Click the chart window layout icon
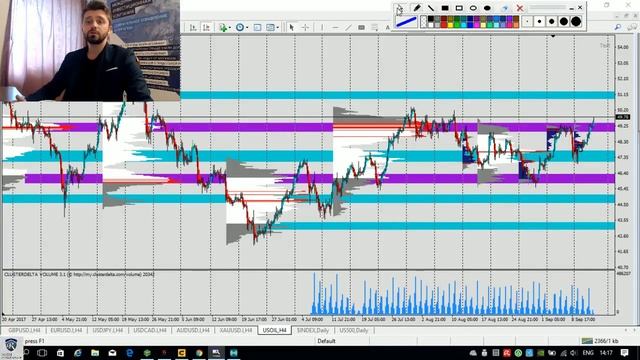 coord(257,27)
